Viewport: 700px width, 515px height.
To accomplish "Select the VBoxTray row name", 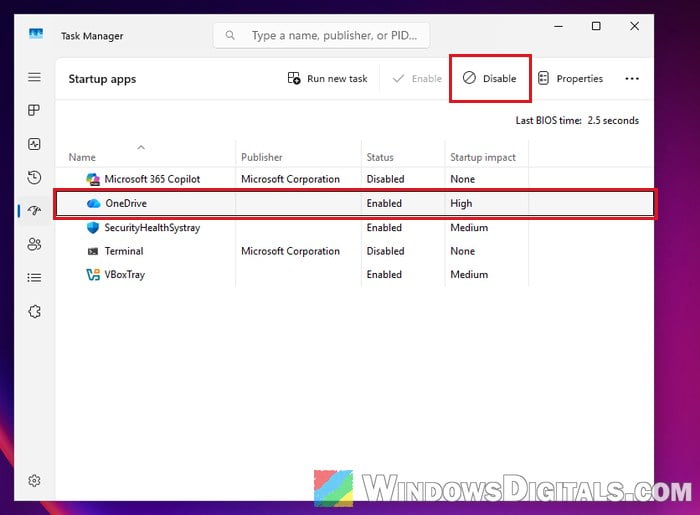I will coord(125,274).
